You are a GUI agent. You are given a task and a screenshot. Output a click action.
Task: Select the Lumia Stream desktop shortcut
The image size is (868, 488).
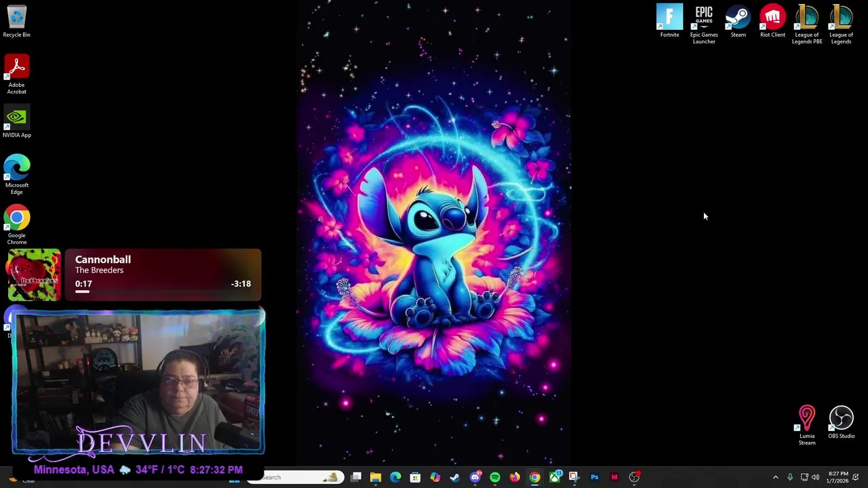(807, 426)
